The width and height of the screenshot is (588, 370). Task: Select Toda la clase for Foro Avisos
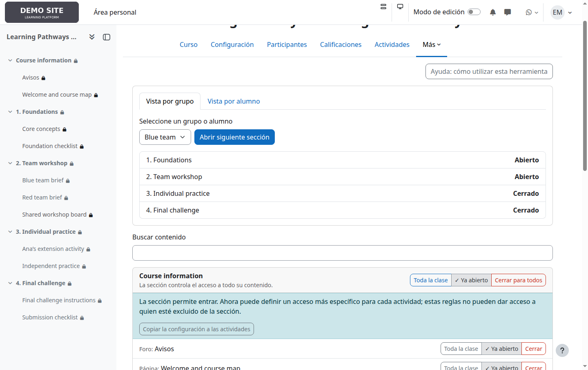pyautogui.click(x=461, y=349)
